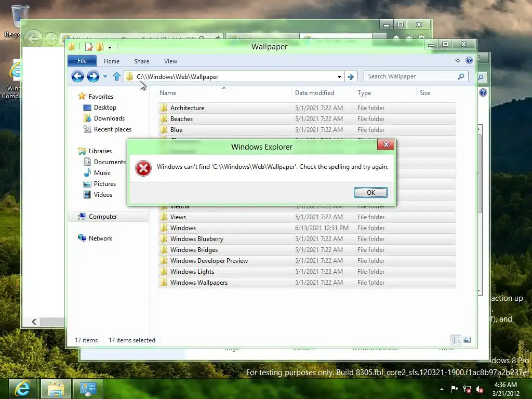532x399 pixels.
Task: Open the Music library
Action: click(102, 172)
